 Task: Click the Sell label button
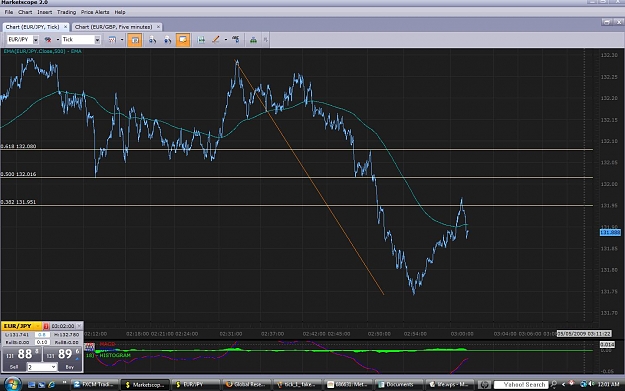click(14, 367)
